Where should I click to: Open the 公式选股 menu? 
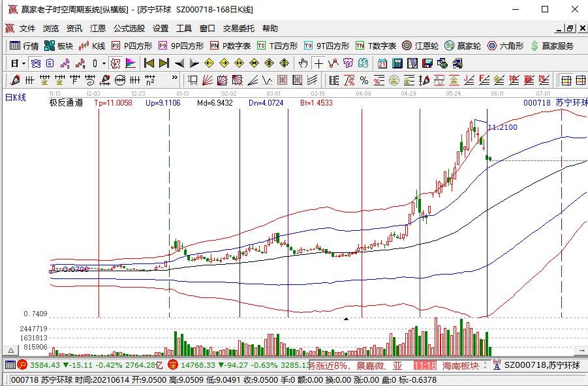point(129,29)
